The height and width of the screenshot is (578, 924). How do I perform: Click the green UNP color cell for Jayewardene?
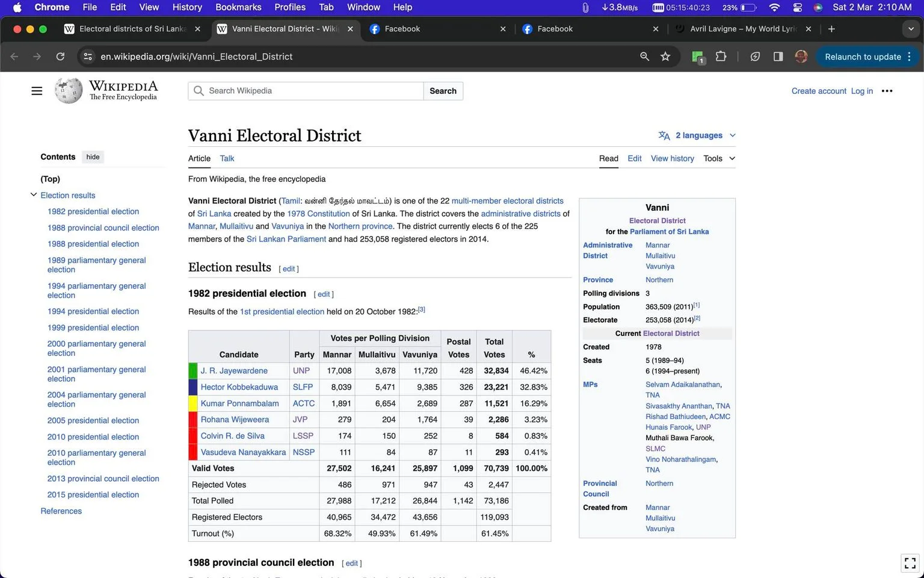(193, 371)
